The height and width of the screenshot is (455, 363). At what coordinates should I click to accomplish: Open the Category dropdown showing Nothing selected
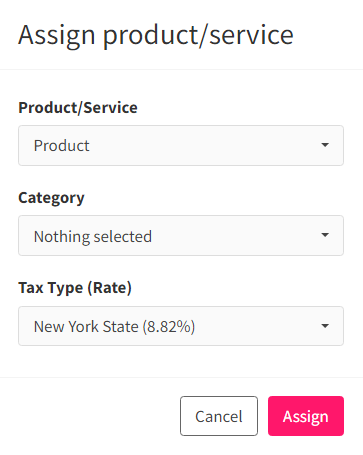click(x=181, y=235)
